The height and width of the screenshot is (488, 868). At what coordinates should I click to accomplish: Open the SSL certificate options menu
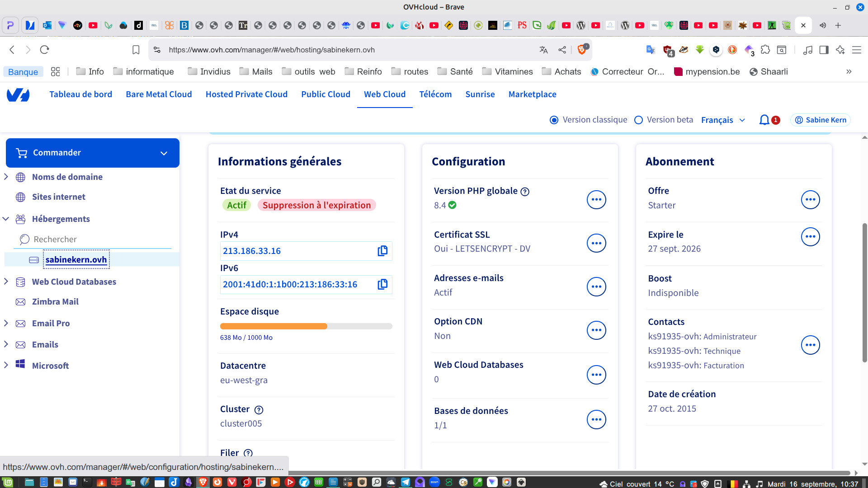point(596,243)
